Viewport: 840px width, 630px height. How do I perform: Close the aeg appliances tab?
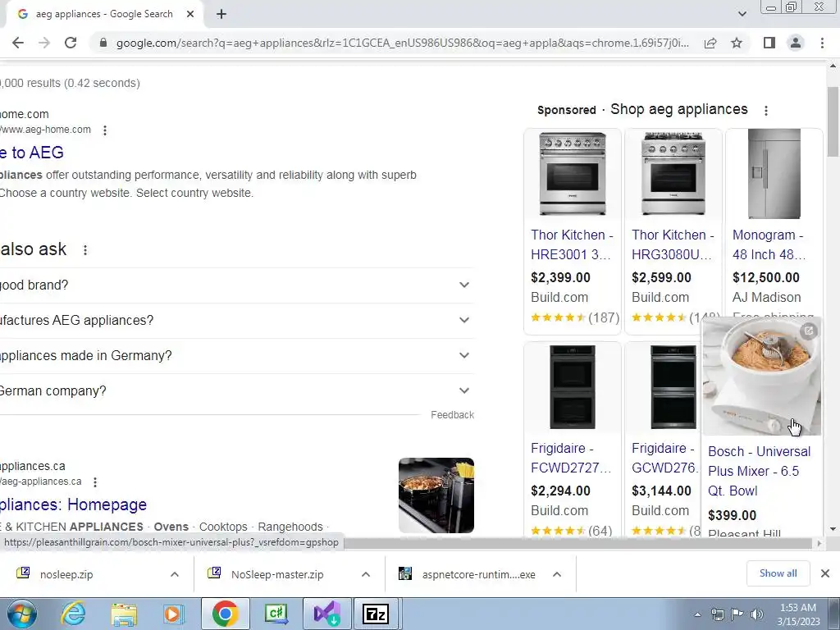point(190,15)
